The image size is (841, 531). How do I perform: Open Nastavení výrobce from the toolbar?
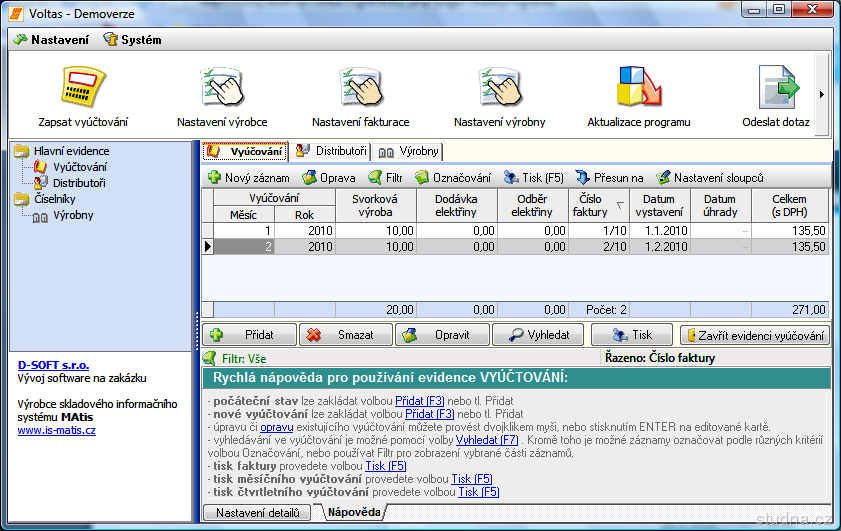[x=222, y=88]
